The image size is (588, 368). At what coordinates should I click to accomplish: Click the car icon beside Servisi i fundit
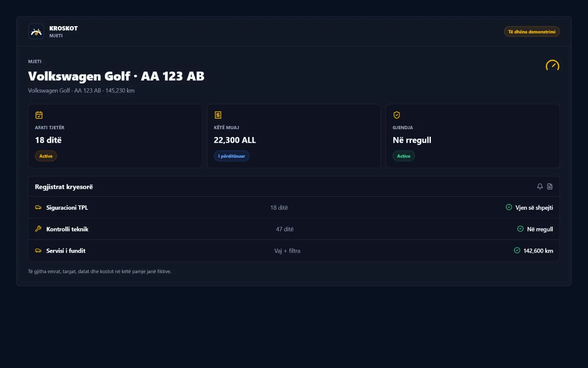pyautogui.click(x=38, y=251)
